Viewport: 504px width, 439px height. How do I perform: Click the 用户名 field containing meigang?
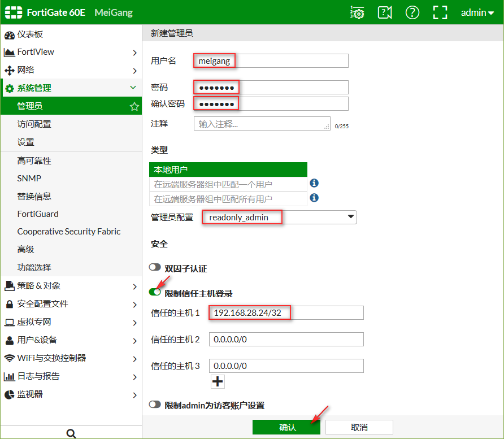(271, 61)
